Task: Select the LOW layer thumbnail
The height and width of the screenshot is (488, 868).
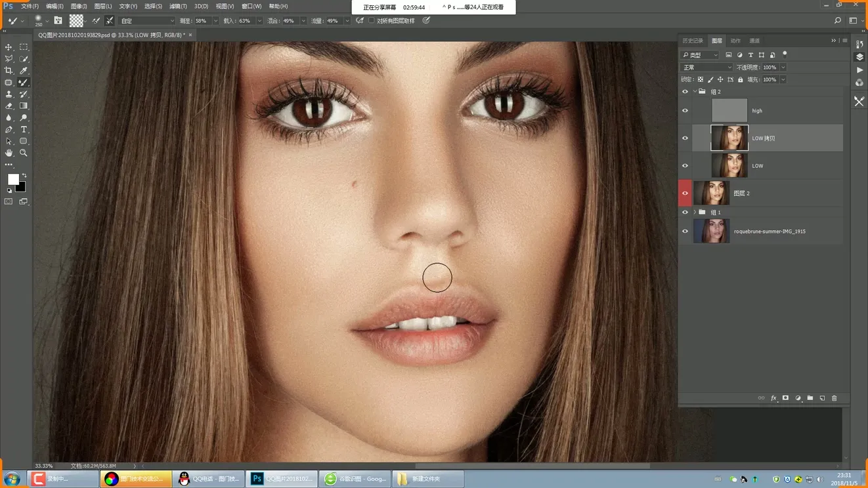Action: coord(729,166)
